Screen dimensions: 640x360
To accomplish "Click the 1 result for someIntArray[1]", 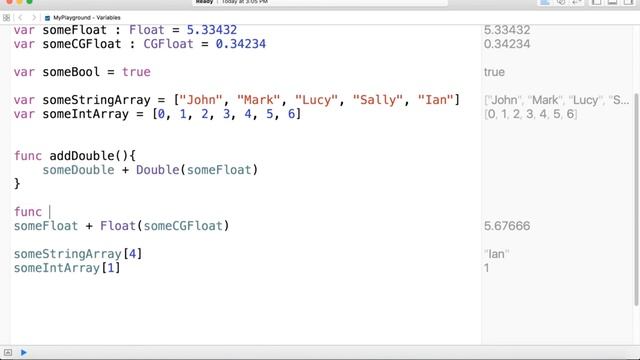I will (x=487, y=268).
